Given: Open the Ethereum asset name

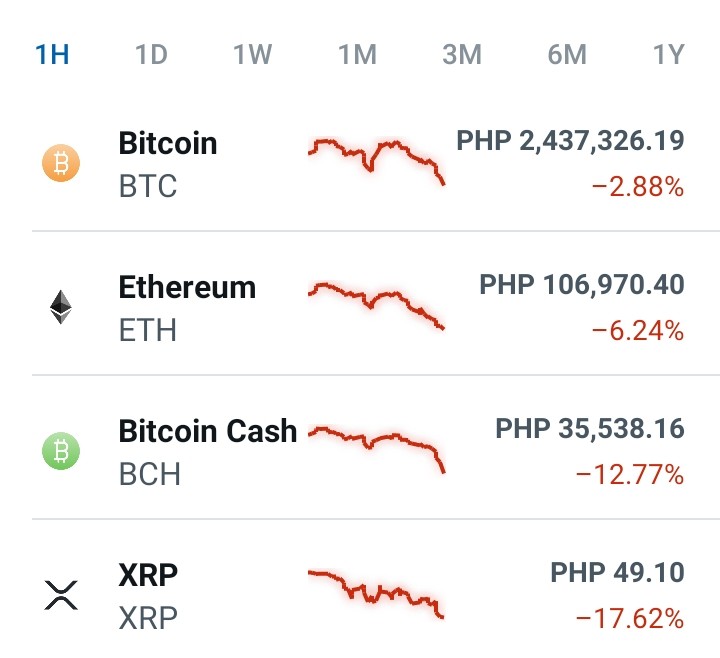Looking at the screenshot, I should (187, 287).
